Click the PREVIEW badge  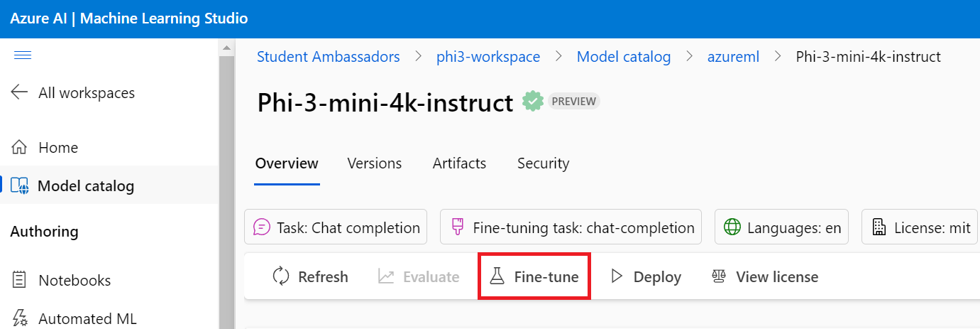coord(574,101)
